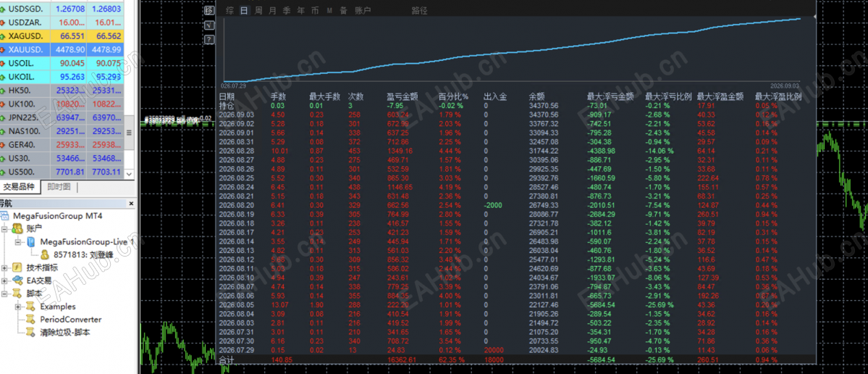The width and height of the screenshot is (868, 374).
Task: Select the USDSGD row in market watch
Action: tap(62, 9)
